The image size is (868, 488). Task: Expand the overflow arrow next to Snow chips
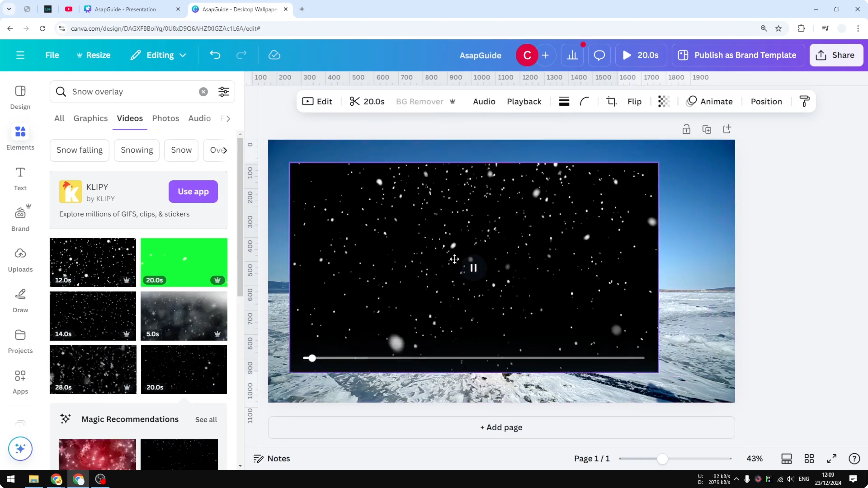(225, 150)
